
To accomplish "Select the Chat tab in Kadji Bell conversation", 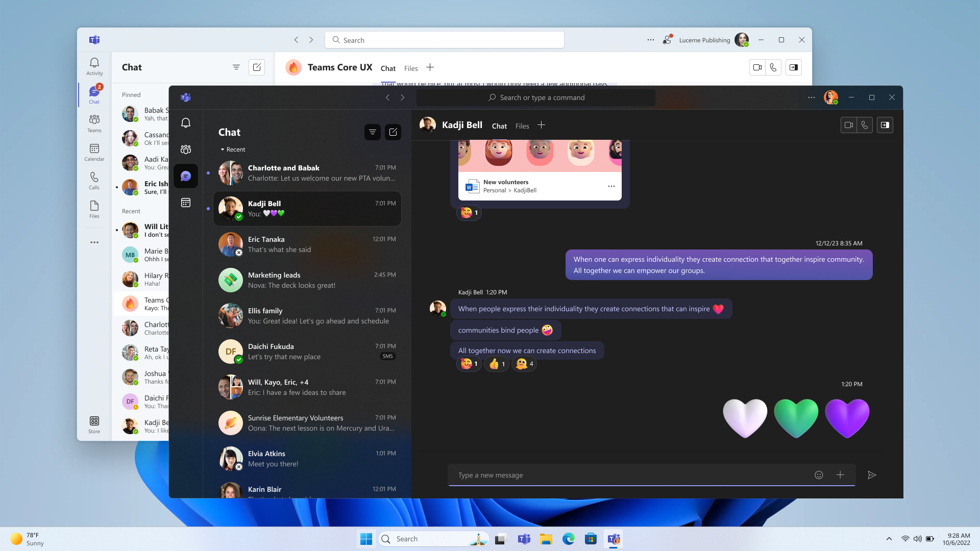I will click(x=499, y=126).
